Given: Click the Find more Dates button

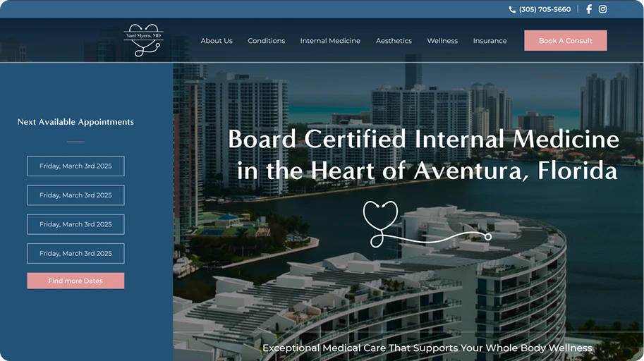Looking at the screenshot, I should coord(75,281).
